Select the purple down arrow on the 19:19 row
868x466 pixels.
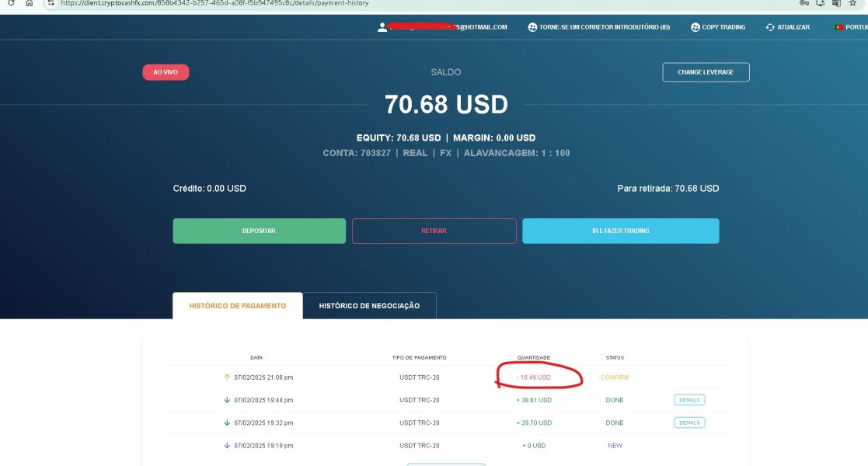(x=227, y=445)
